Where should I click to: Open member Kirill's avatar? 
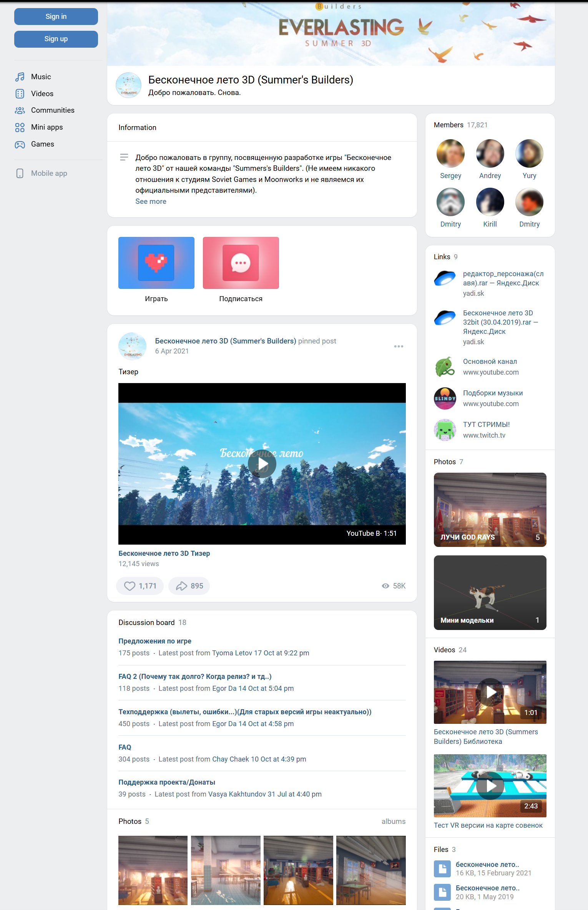490,202
